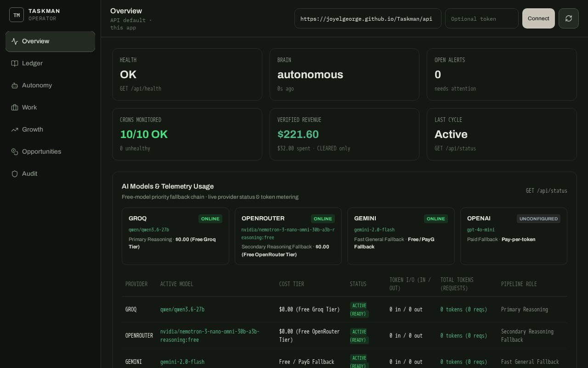Click the GET /api/status label in AI Models panel
588x368 pixels.
pyautogui.click(x=547, y=191)
